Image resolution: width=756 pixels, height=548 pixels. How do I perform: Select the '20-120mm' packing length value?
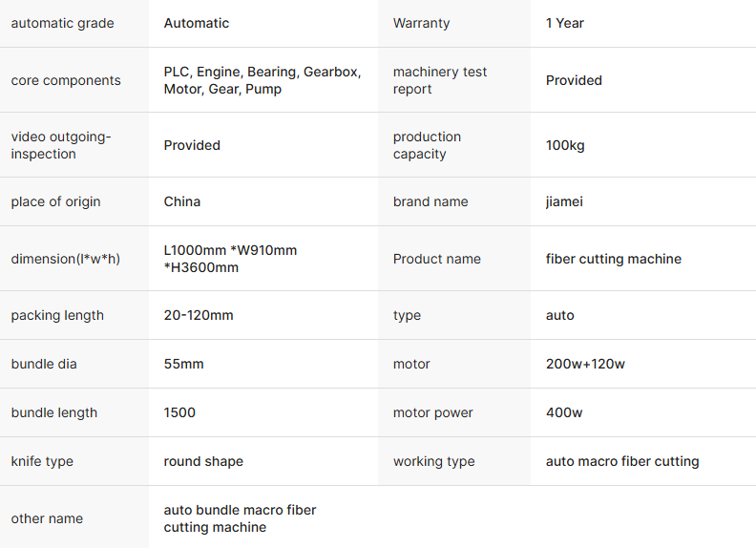point(199,315)
